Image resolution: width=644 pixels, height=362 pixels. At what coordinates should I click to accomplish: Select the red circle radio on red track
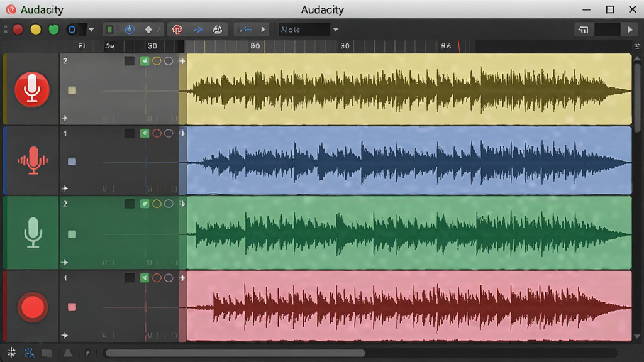tap(157, 278)
